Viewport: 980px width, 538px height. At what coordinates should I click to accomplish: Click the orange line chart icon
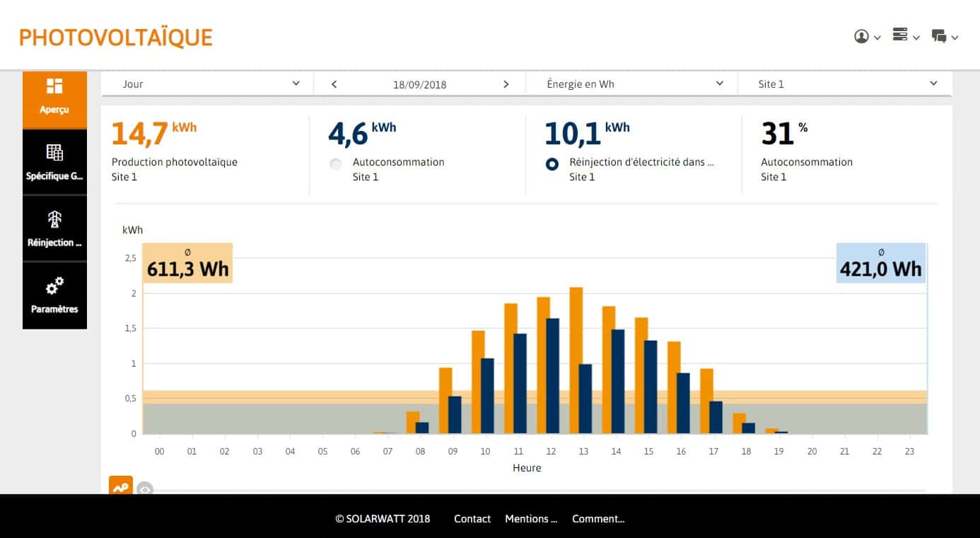(x=121, y=486)
